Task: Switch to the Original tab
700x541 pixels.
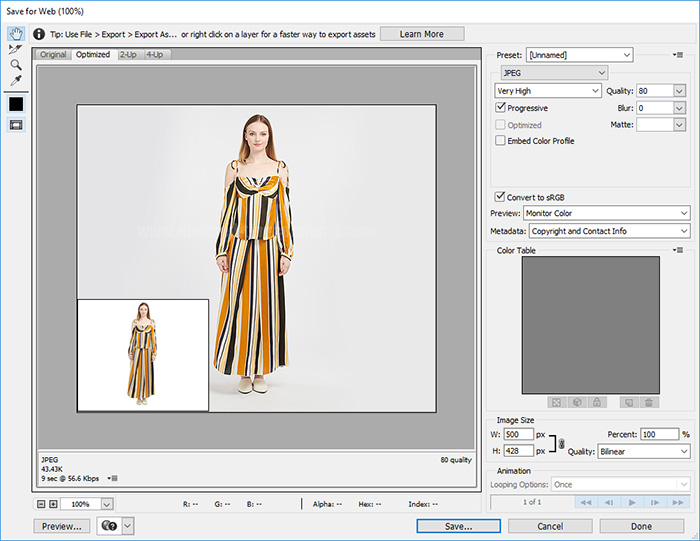Action: point(53,54)
